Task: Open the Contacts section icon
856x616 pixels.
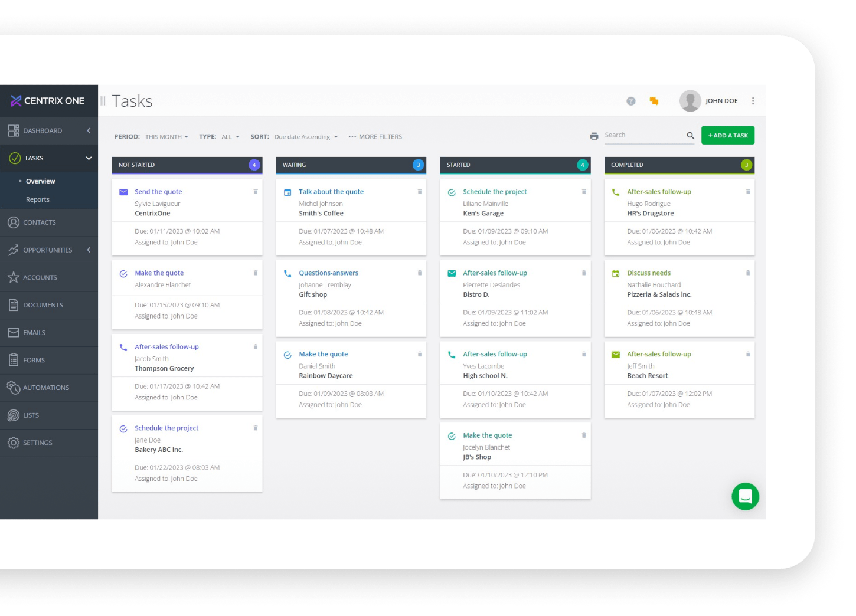Action: click(x=14, y=222)
